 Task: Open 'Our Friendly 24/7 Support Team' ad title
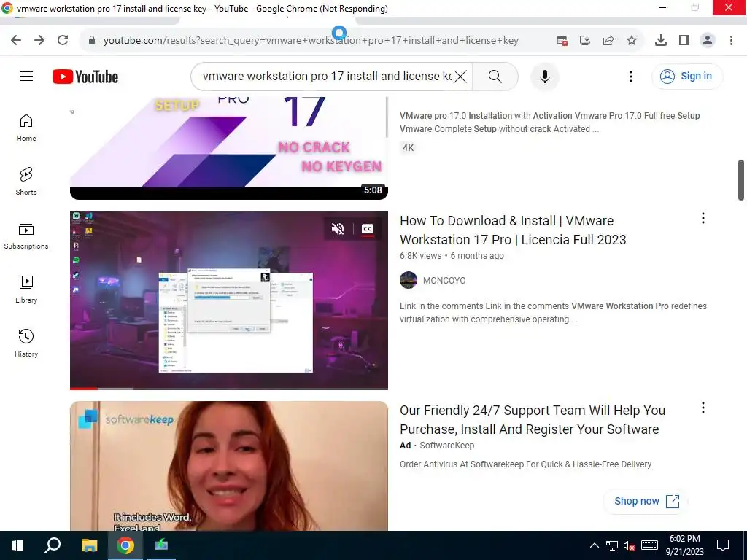point(532,419)
